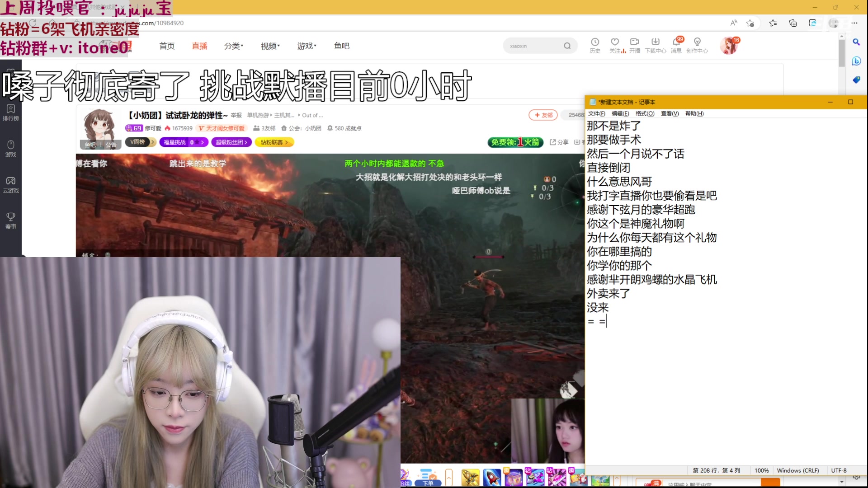The image size is (868, 488).
Task: Open 下载中心 download center icon
Action: [x=656, y=45]
